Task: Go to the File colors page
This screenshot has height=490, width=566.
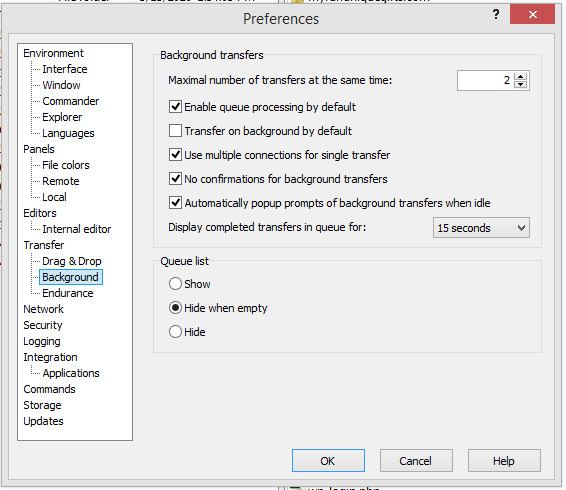Action: (66, 165)
